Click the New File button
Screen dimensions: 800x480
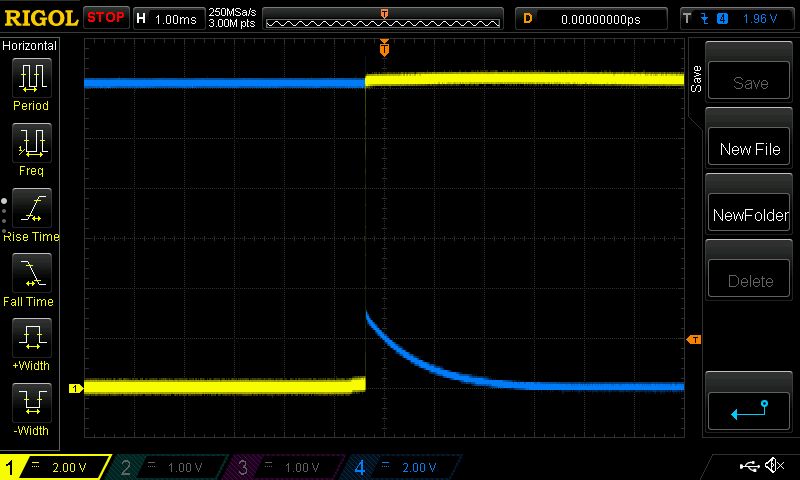point(749,146)
